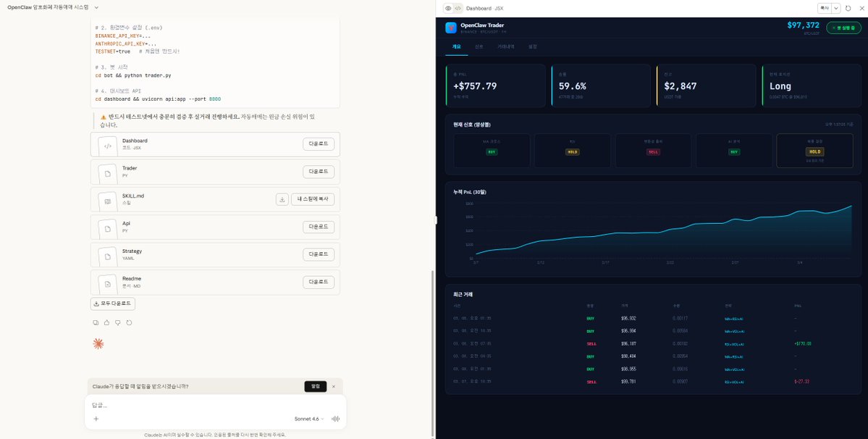Download the Trader PY file
The height and width of the screenshot is (439, 868).
(x=319, y=172)
